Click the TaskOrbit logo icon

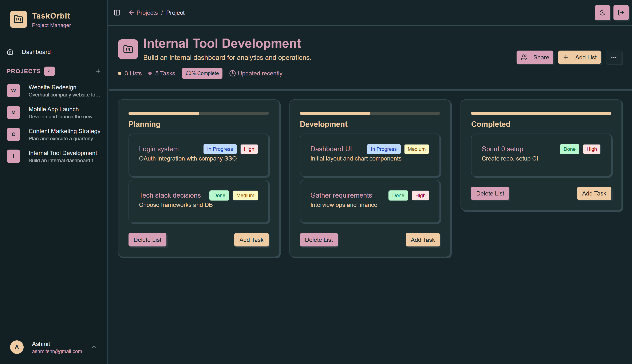click(19, 19)
